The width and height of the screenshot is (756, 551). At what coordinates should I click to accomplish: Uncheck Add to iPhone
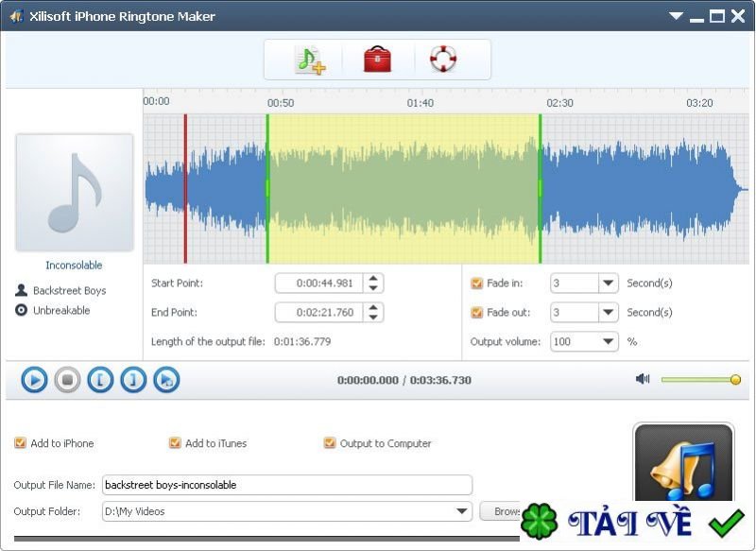(20, 443)
